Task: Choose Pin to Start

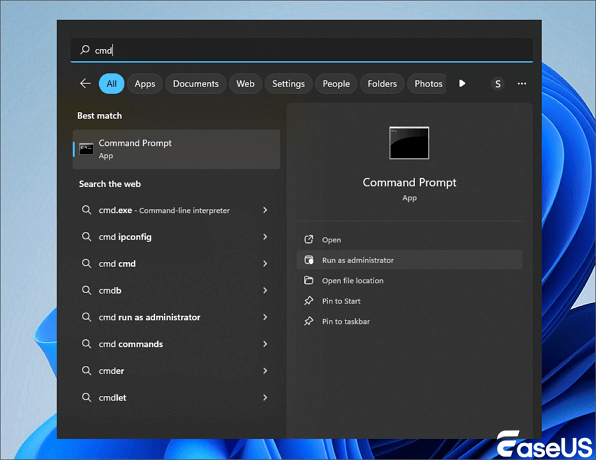Action: pyautogui.click(x=409, y=301)
